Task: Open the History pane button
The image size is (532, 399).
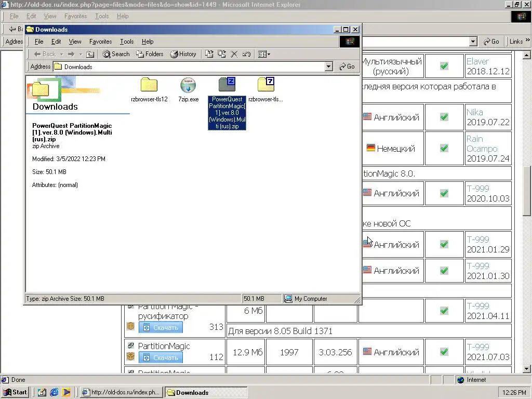Action: click(183, 54)
